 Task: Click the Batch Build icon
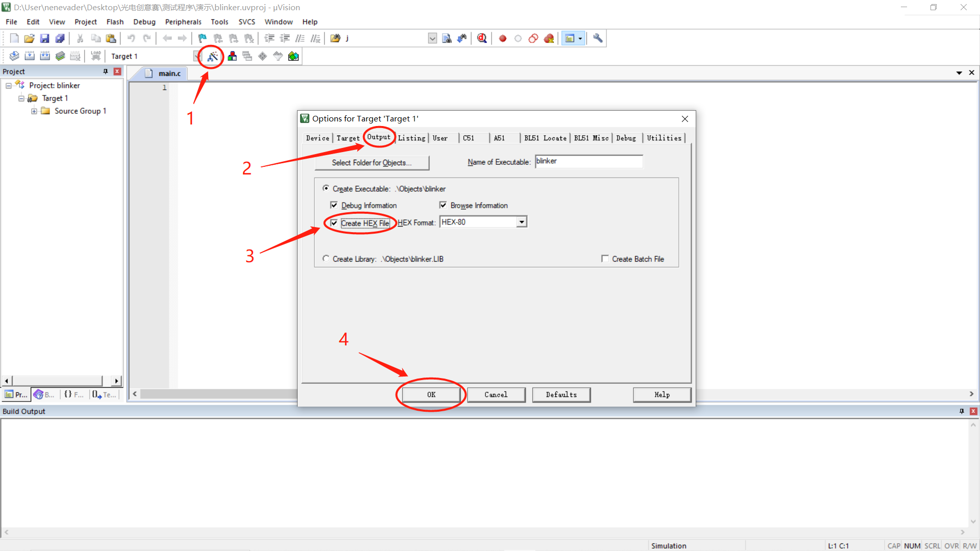tap(60, 56)
